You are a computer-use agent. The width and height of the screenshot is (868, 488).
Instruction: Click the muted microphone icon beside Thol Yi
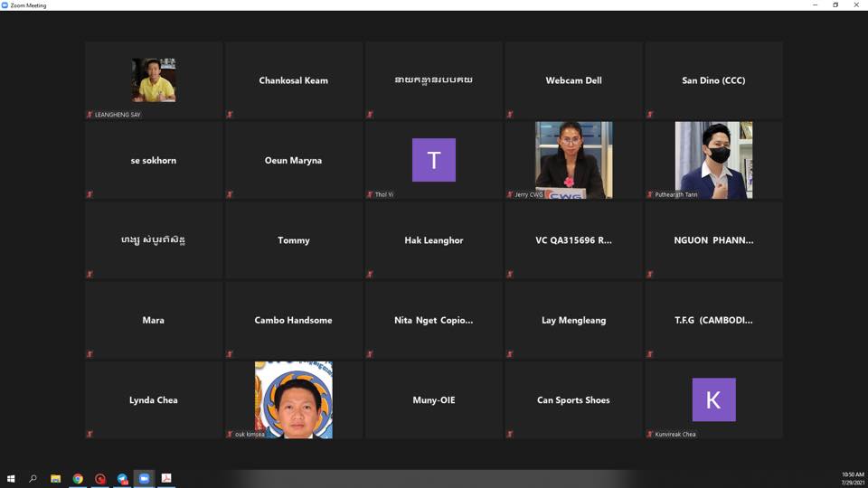[370, 194]
